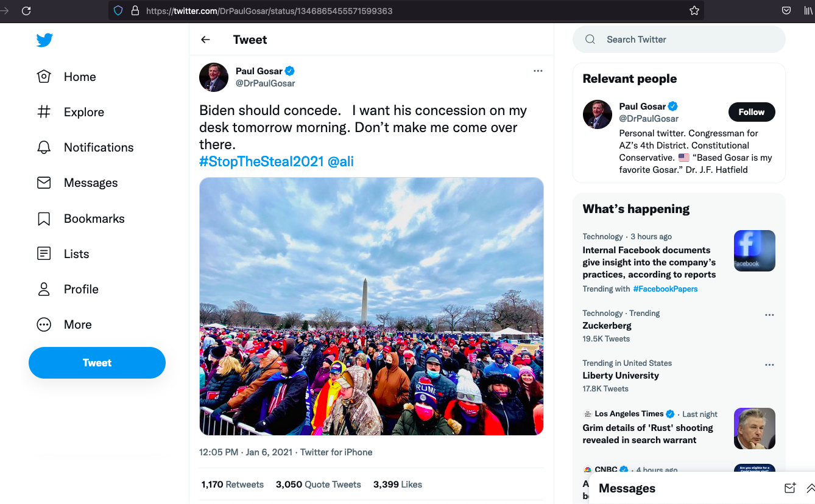Open the Pocket save icon in toolbar
The height and width of the screenshot is (504, 815).
tap(786, 10)
